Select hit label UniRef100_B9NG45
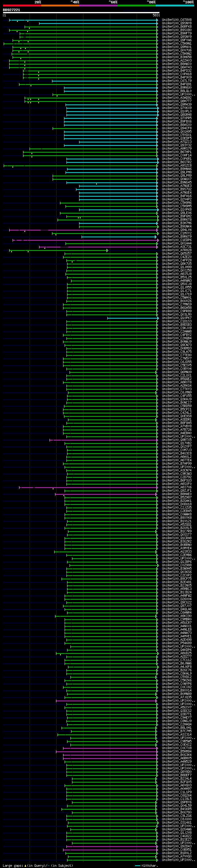The height and width of the screenshot is (868, 197). (x=177, y=183)
